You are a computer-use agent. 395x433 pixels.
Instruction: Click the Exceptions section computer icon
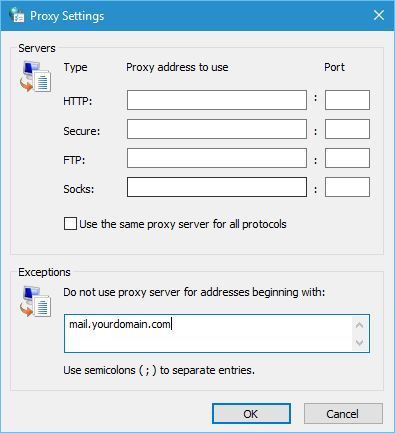35,302
